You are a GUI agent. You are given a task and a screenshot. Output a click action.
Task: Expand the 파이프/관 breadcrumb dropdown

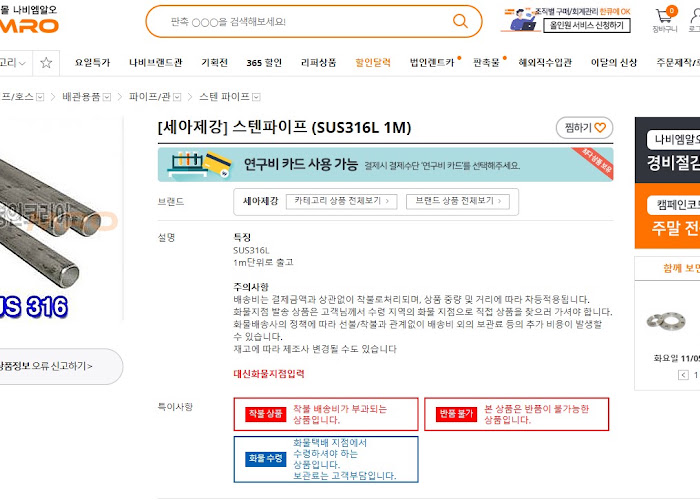tap(177, 97)
